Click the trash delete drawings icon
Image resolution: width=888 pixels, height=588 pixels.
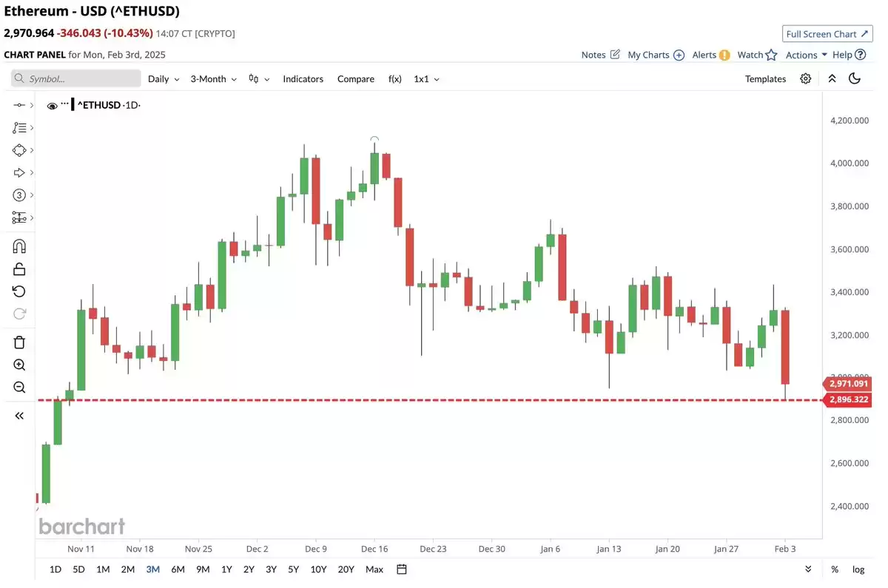click(19, 342)
